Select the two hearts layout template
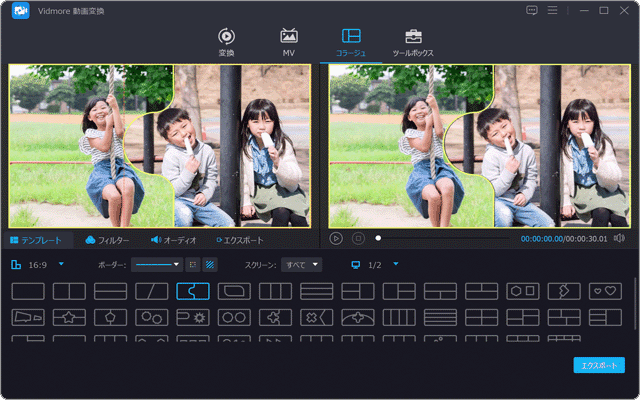The width and height of the screenshot is (640, 400). click(605, 291)
